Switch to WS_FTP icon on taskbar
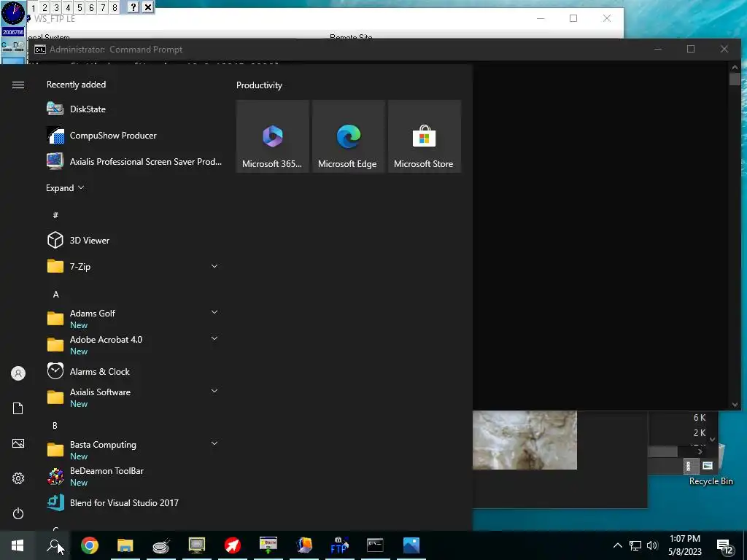The image size is (747, 560). point(339,545)
